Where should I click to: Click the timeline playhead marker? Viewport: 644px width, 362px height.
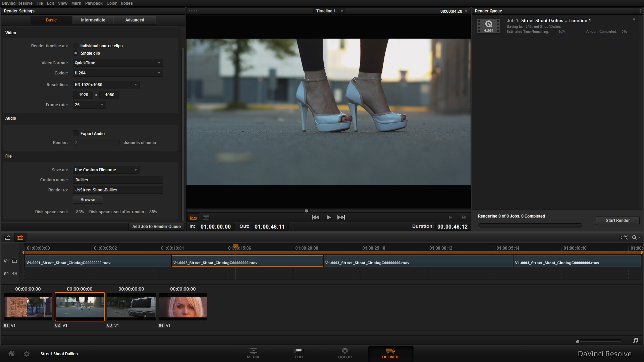point(235,246)
